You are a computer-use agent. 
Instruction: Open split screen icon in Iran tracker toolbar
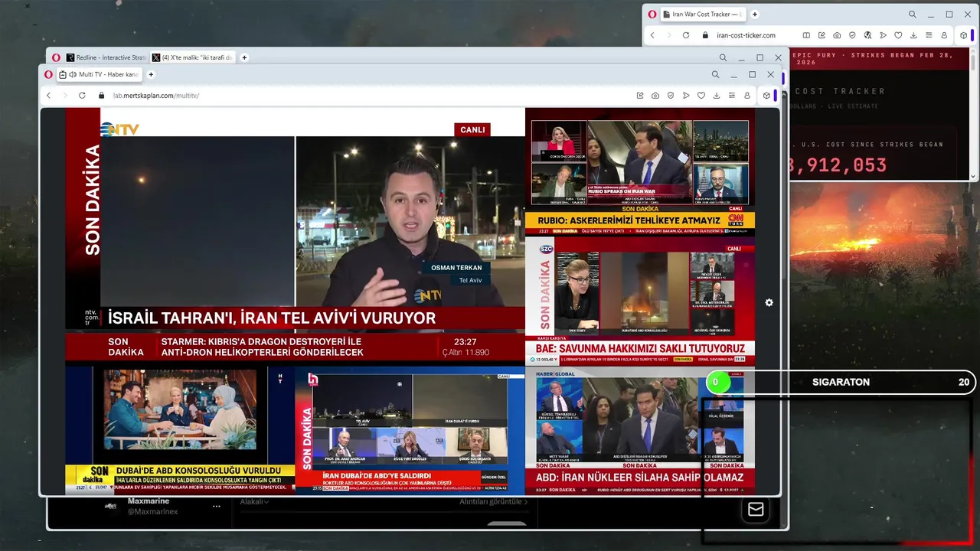806,35
